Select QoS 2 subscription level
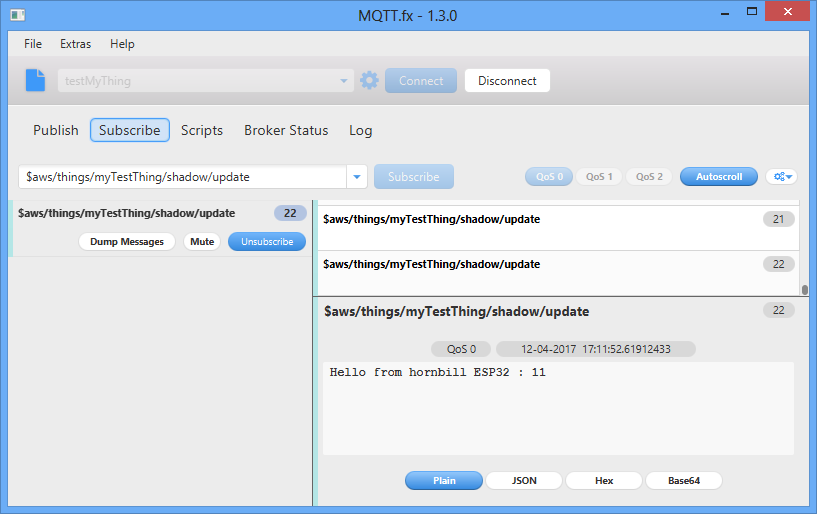Screen dimensions: 817x514 [649, 177]
